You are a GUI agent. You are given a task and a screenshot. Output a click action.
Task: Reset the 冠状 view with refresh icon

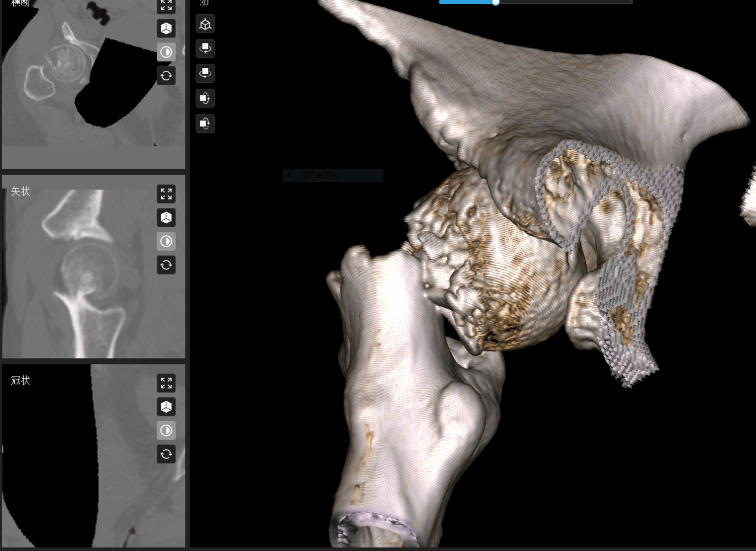(x=166, y=455)
